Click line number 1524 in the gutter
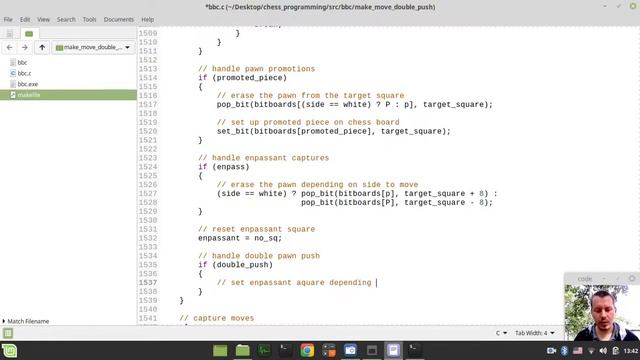640x360 pixels. 148,167
